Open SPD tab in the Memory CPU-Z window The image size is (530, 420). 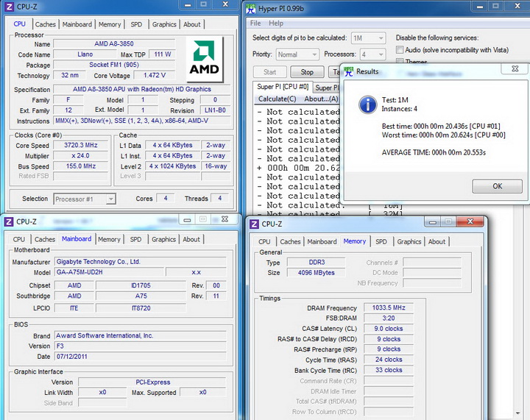coord(381,242)
